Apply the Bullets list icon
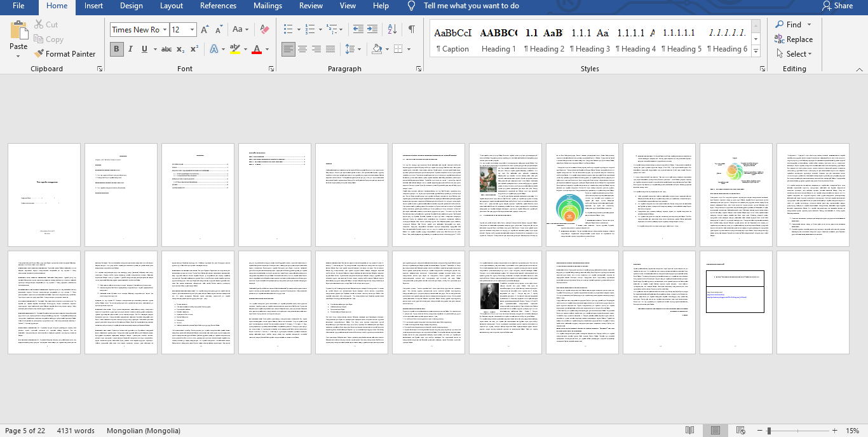Screen dimensions: 868x437 [289, 29]
